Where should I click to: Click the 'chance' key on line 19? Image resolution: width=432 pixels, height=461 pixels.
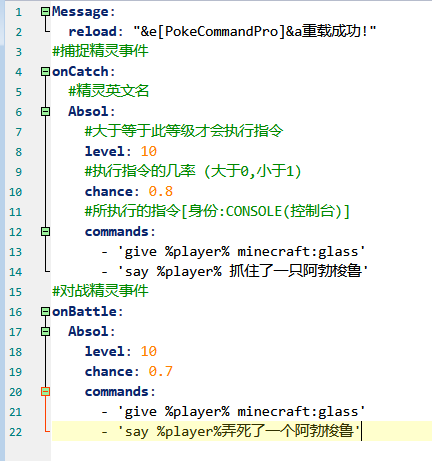pyautogui.click(x=109, y=371)
